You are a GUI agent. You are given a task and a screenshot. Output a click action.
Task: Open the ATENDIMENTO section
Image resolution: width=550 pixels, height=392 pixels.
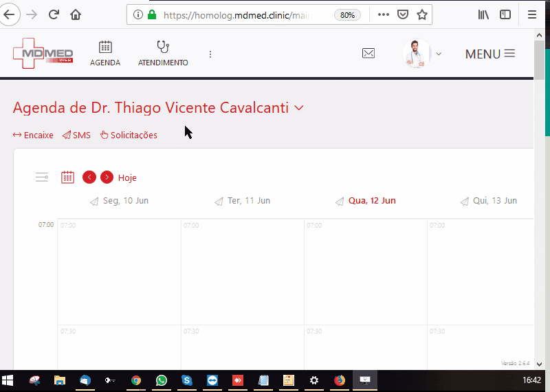163,54
